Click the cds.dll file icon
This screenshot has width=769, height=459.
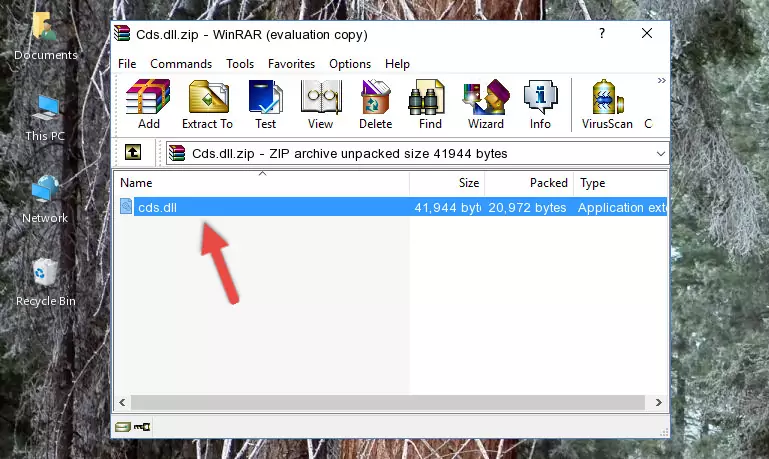tap(126, 206)
